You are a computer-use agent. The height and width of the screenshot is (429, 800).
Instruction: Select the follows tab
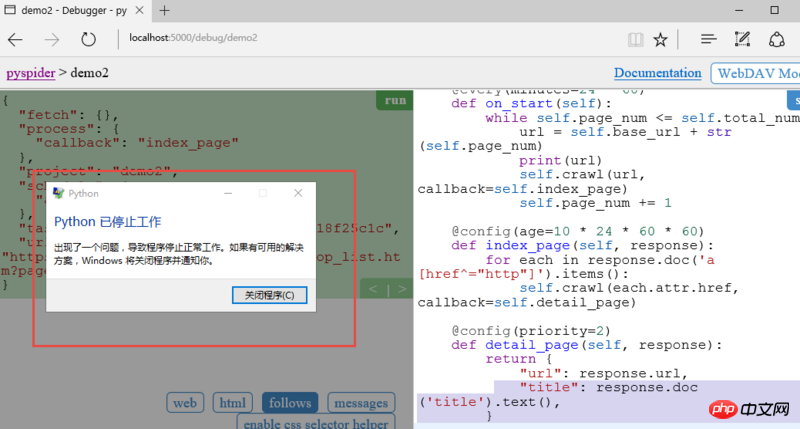(290, 403)
